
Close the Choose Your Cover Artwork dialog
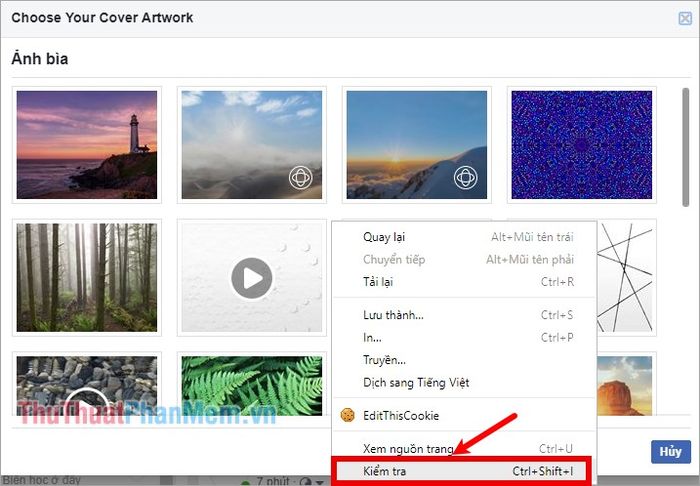[x=685, y=18]
